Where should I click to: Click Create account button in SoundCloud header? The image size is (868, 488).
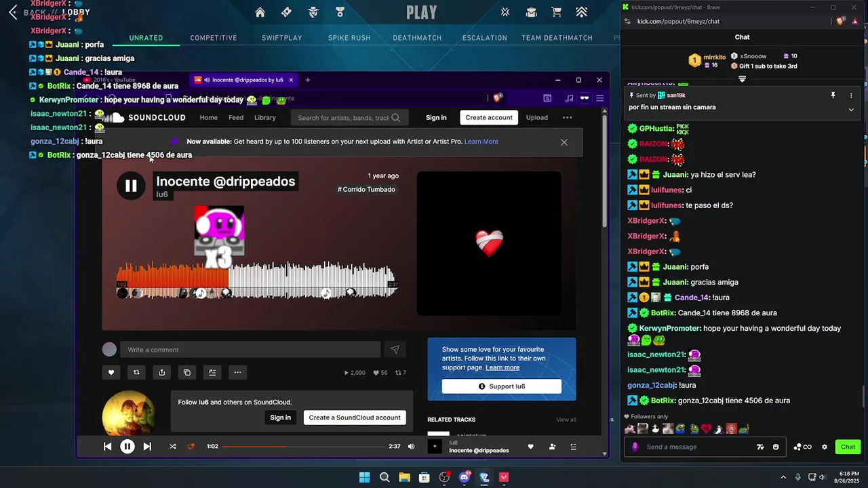pyautogui.click(x=489, y=117)
